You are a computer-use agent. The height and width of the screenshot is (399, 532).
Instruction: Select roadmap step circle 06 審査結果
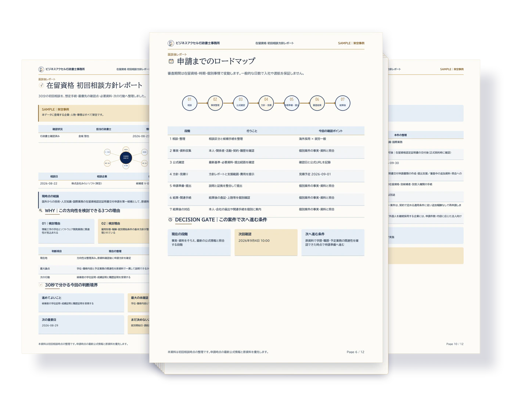click(317, 103)
